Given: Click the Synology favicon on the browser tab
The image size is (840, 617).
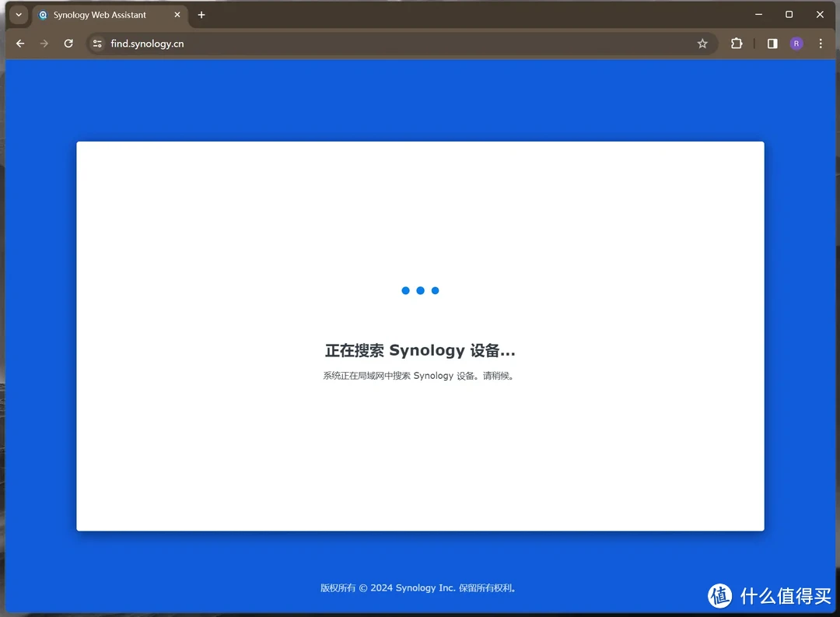Looking at the screenshot, I should [x=44, y=15].
